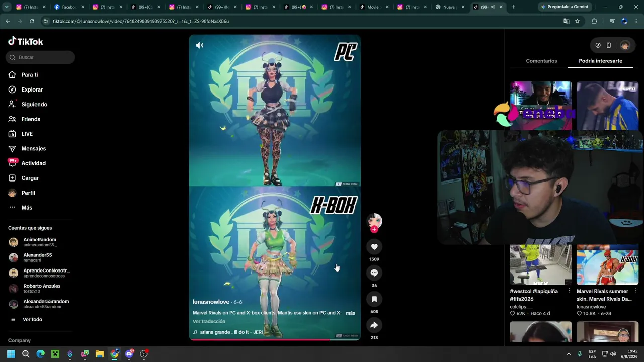
Task: Mute the video with the speaker icon
Action: [200, 45]
